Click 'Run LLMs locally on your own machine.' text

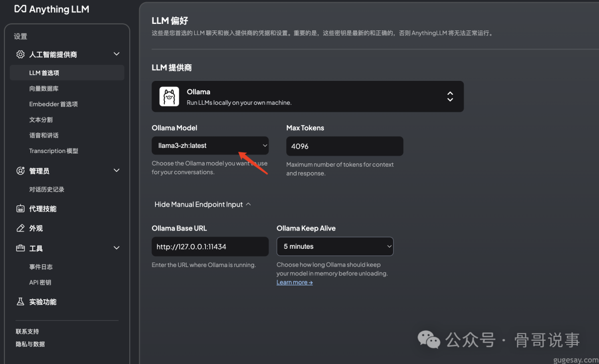[x=239, y=102]
